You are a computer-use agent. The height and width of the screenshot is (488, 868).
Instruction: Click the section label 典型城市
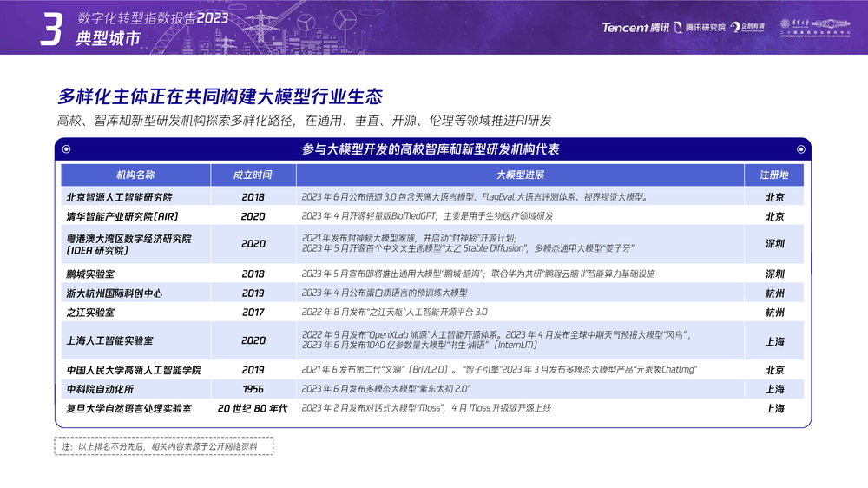(108, 38)
